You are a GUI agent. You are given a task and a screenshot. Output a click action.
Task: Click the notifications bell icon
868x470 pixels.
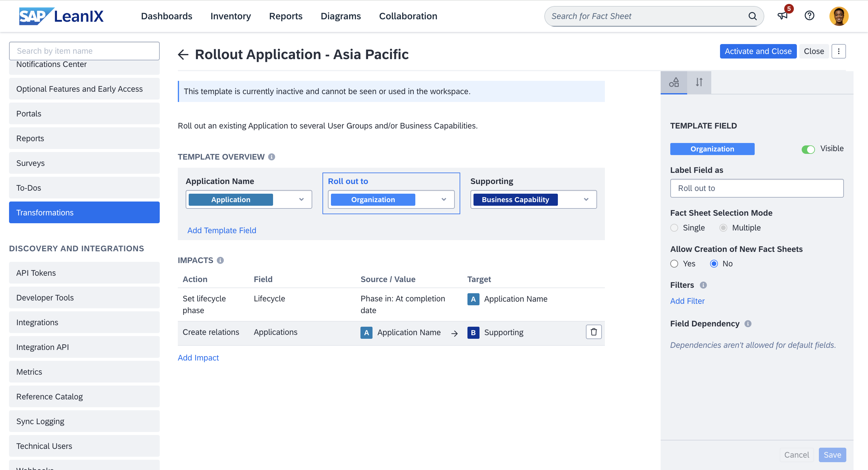point(782,16)
